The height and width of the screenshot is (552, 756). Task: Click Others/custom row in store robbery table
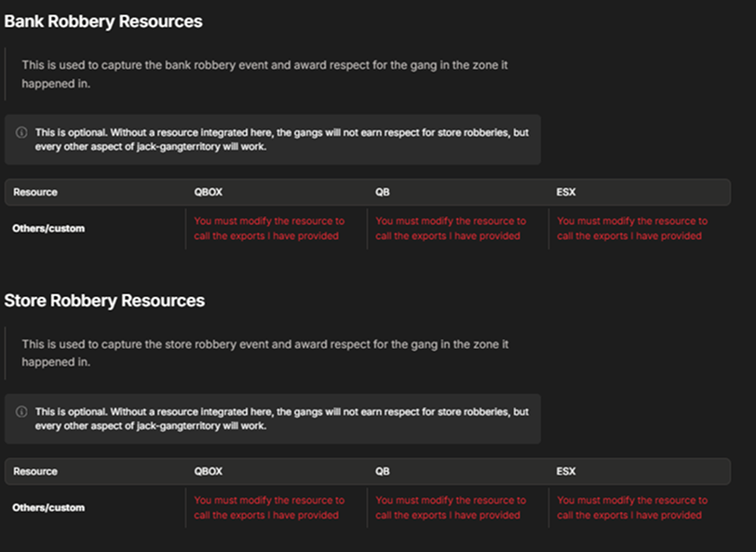pos(368,507)
